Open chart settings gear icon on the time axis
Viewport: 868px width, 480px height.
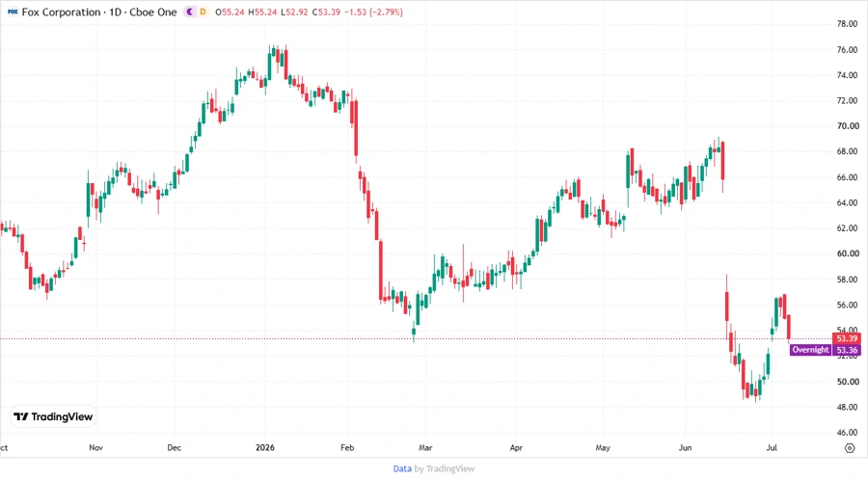click(850, 448)
